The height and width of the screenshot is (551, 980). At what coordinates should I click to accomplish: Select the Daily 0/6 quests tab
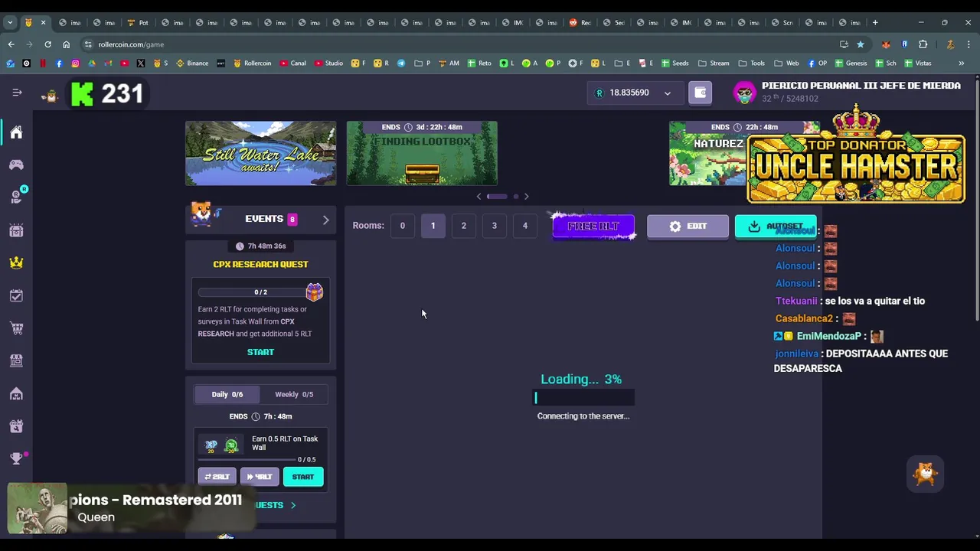[227, 394]
